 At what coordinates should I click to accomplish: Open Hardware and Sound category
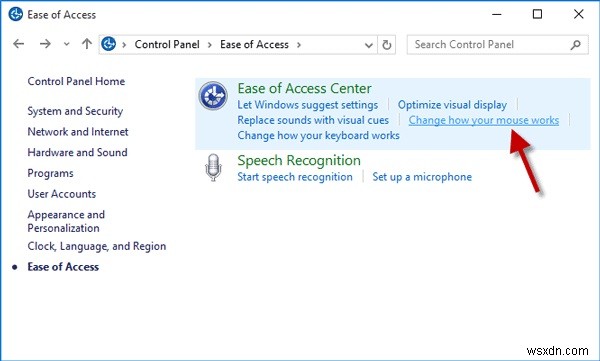point(77,152)
